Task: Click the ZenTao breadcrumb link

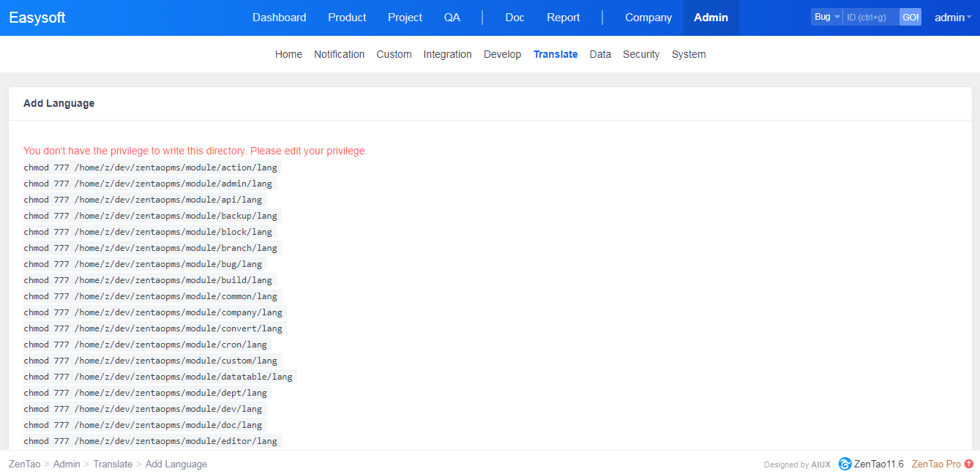Action: pos(25,464)
